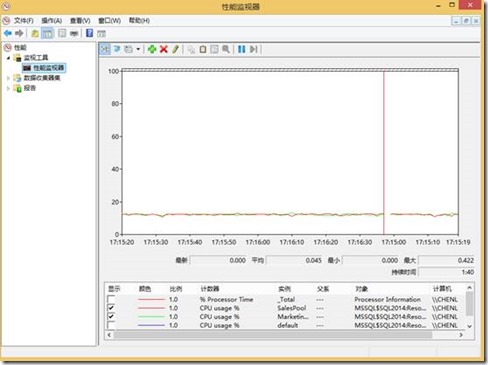
Task: Open the graph type dropdown arrow
Action: click(x=138, y=49)
